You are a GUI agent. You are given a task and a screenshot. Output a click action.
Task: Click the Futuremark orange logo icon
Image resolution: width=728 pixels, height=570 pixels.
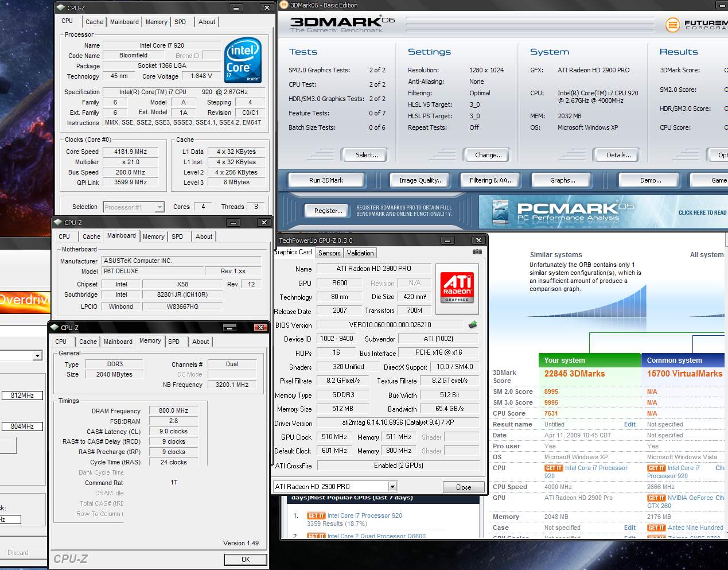(x=672, y=25)
